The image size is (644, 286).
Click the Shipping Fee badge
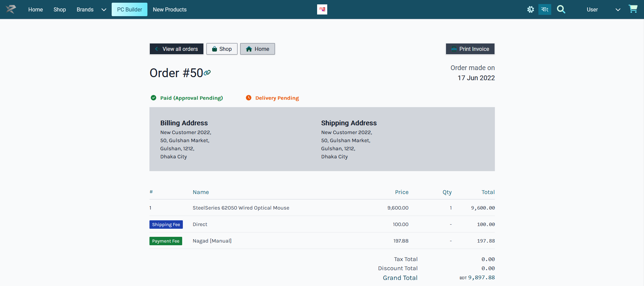(166, 225)
